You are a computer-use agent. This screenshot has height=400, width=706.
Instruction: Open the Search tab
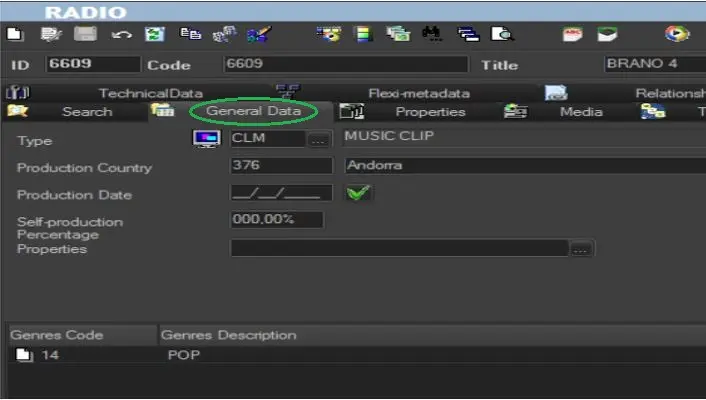point(87,111)
